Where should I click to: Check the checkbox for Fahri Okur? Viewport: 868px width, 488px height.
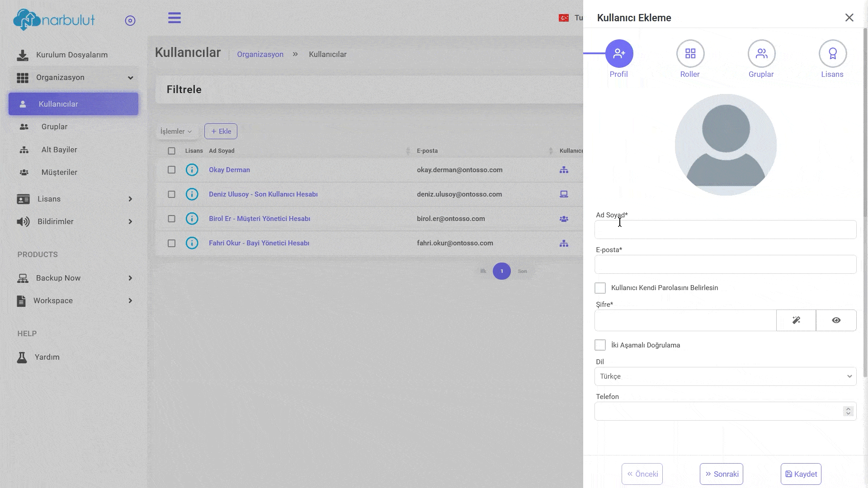(171, 243)
